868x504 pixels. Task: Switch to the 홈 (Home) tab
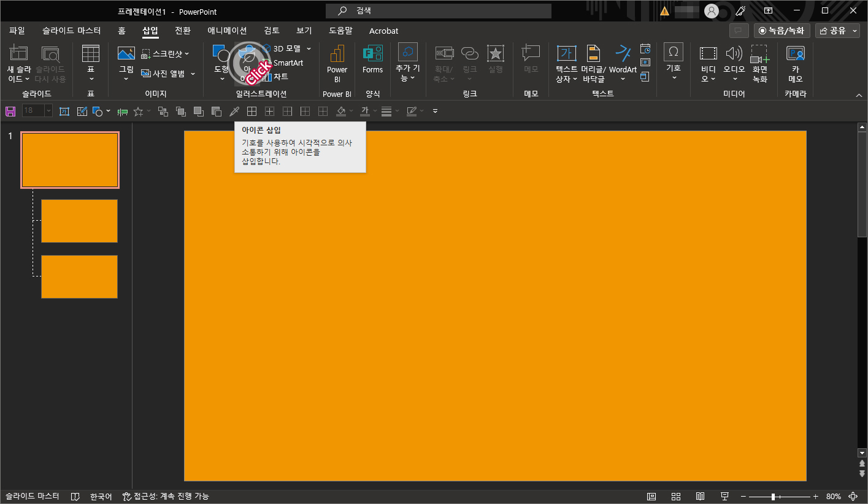pos(121,31)
